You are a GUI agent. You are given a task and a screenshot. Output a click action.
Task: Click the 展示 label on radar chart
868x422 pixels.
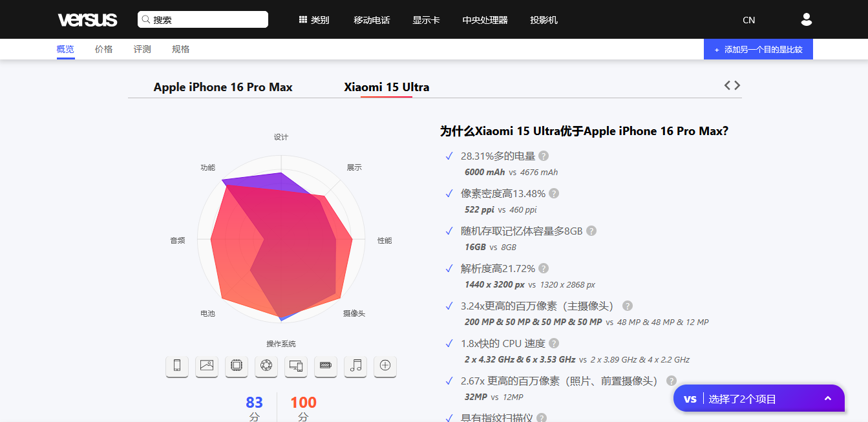[x=354, y=167]
